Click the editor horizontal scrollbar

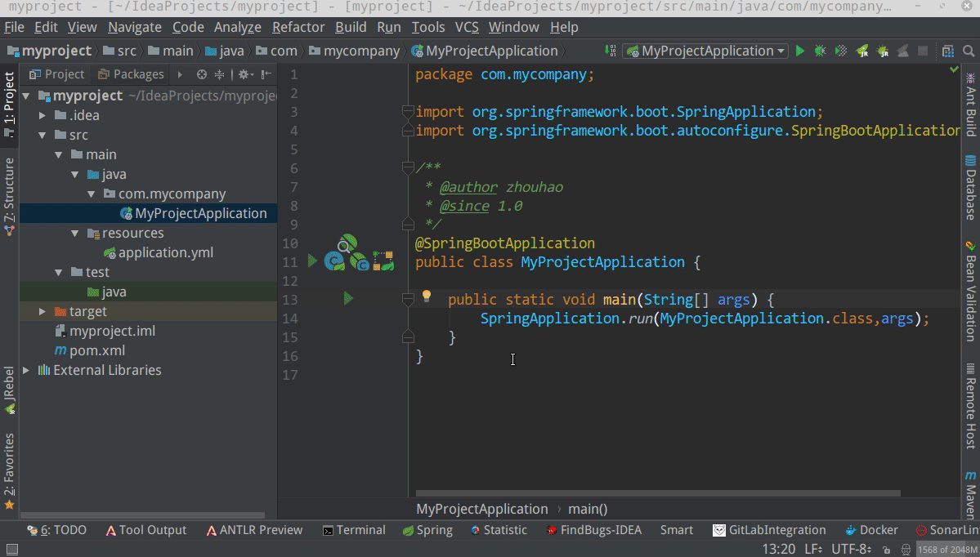click(658, 493)
